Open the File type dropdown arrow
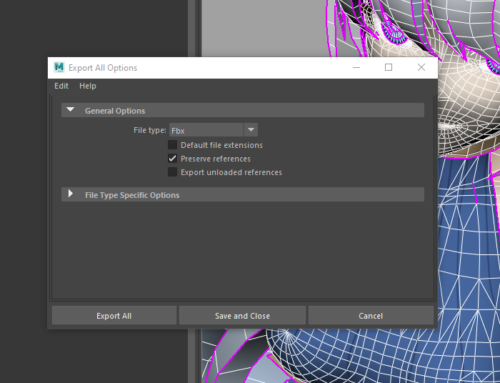The height and width of the screenshot is (383, 500). pos(251,130)
